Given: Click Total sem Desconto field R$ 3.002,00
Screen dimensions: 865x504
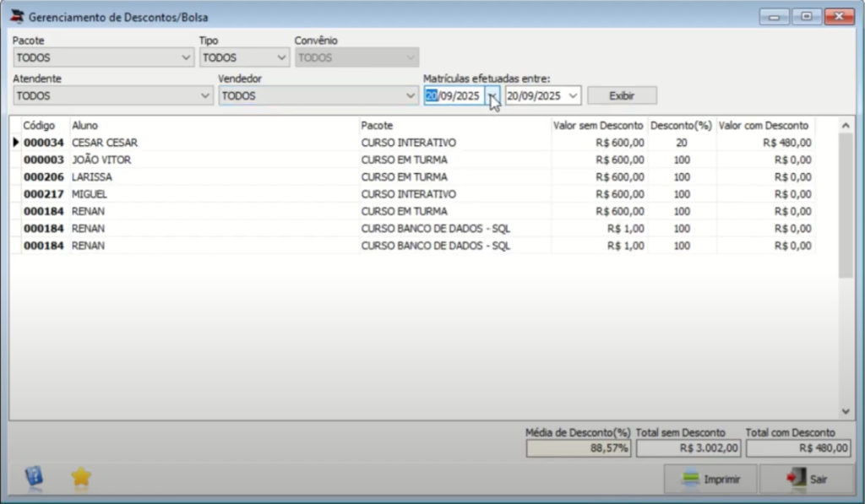Looking at the screenshot, I should tap(688, 448).
